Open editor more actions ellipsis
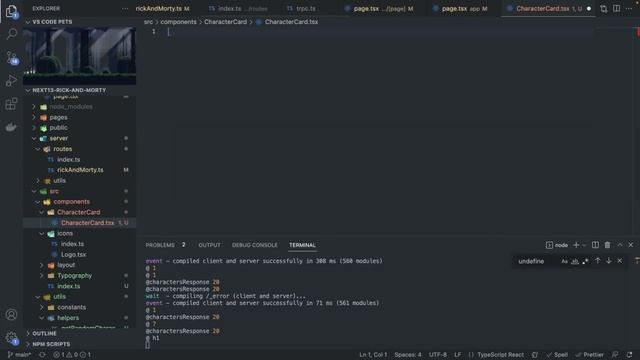The image size is (640, 360). 629,9
